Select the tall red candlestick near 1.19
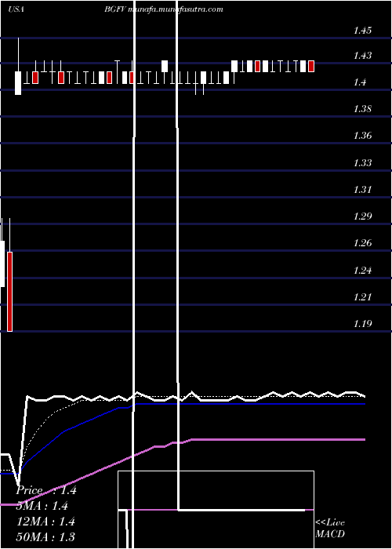Screen dimensions: 392x549 [x=9, y=291]
